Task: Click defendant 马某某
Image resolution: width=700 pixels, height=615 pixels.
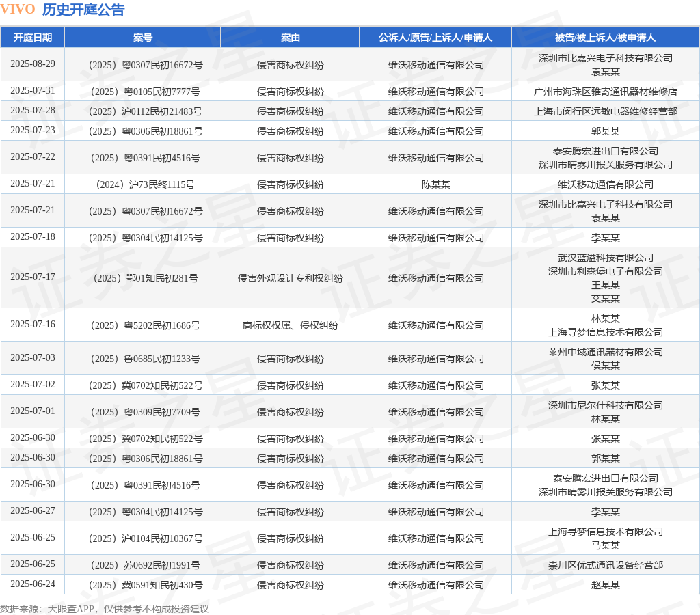Action: tap(606, 545)
